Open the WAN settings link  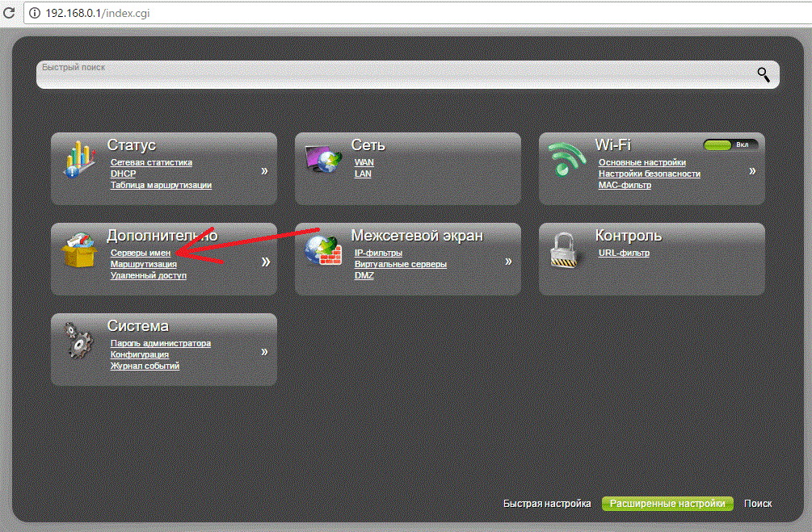point(364,162)
